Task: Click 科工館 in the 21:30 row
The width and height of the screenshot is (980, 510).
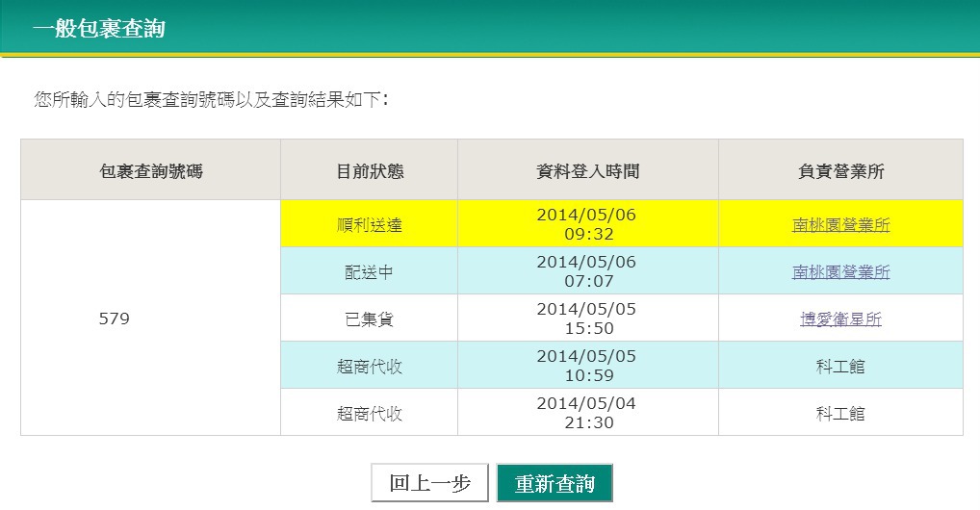Action: point(840,413)
